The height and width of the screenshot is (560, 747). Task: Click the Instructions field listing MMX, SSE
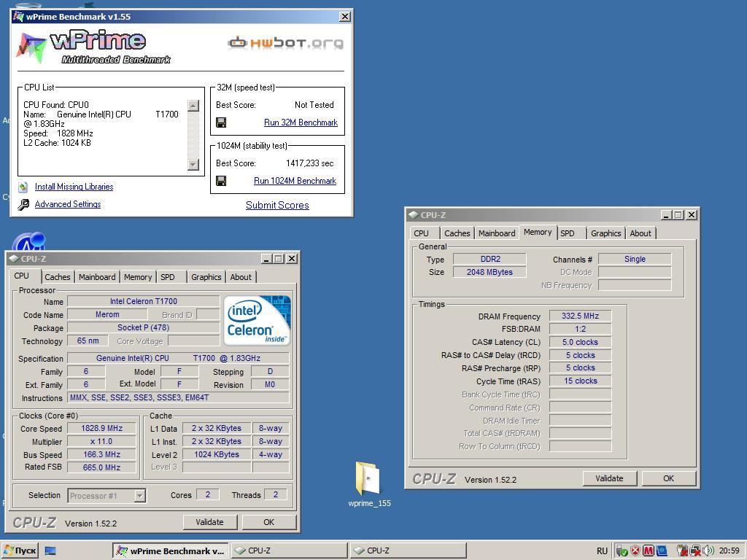click(x=178, y=397)
